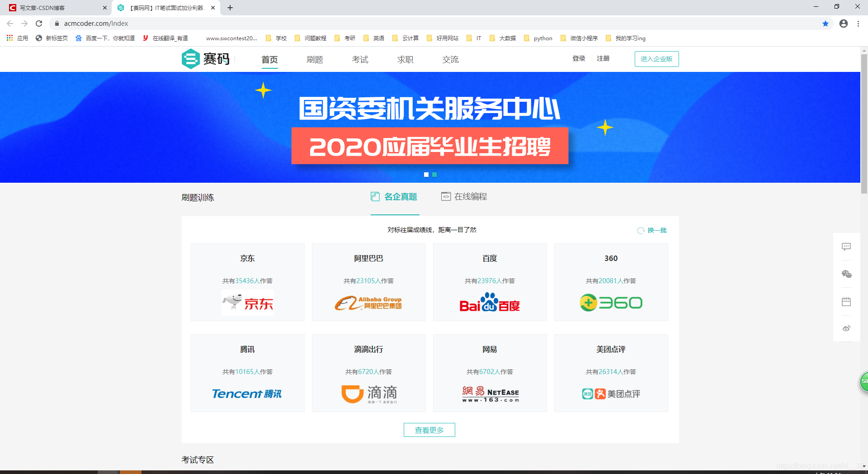The width and height of the screenshot is (868, 474).
Task: Open calendar icon in right sidebar
Action: click(x=846, y=301)
